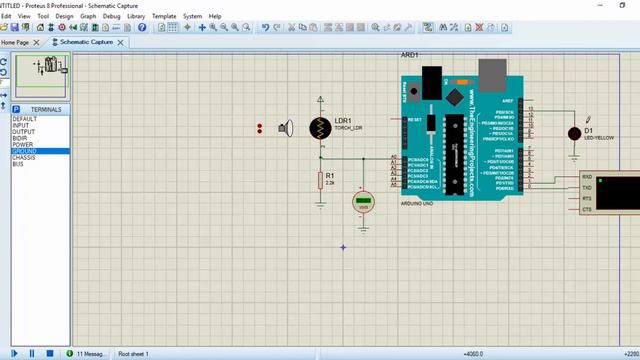Open the View menu
The image size is (640, 360).
pos(24,16)
